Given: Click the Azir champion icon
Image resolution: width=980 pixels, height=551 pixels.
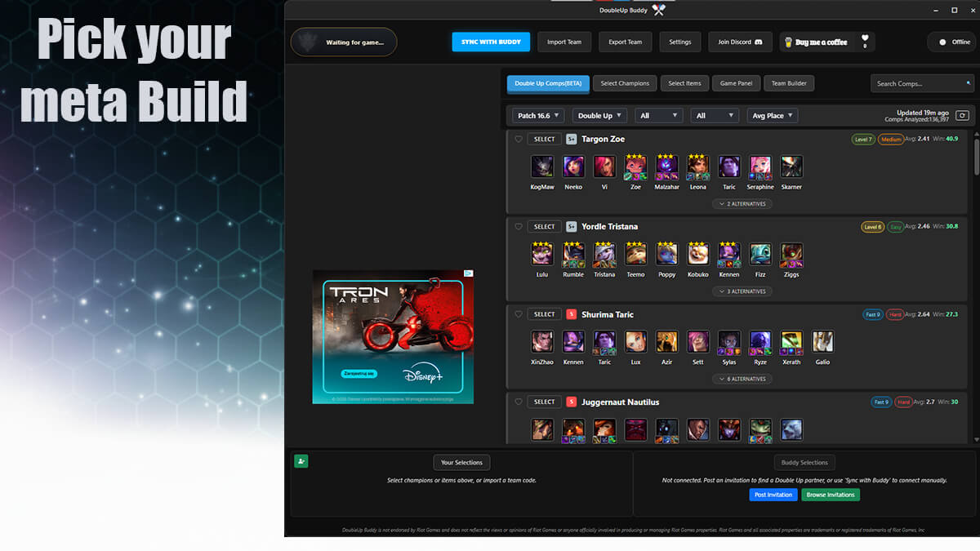Looking at the screenshot, I should tap(666, 342).
